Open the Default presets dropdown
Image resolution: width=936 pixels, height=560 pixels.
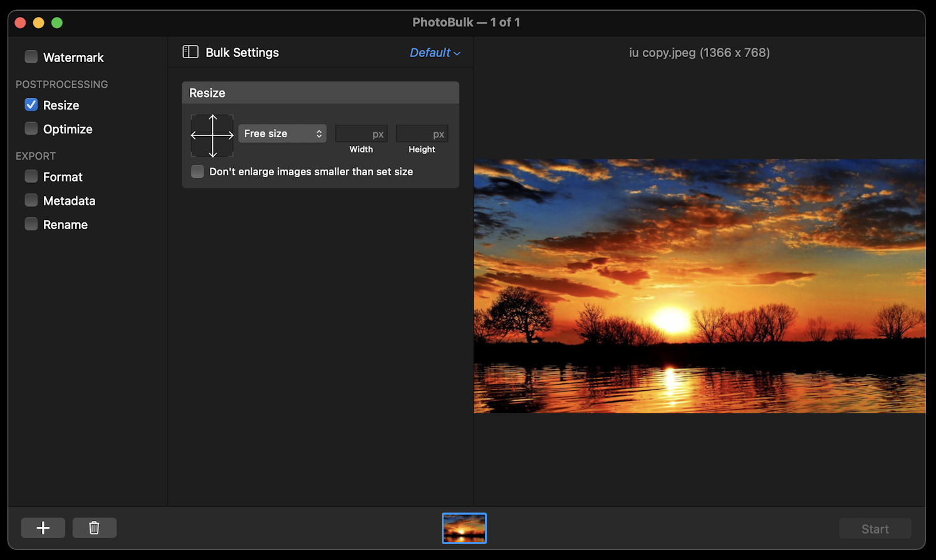(x=434, y=53)
